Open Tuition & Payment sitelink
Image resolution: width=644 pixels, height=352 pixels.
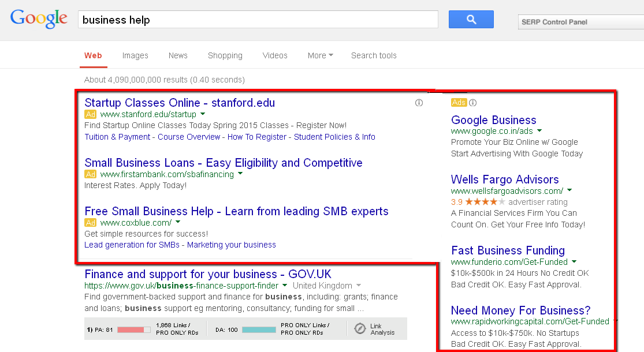pyautogui.click(x=117, y=137)
